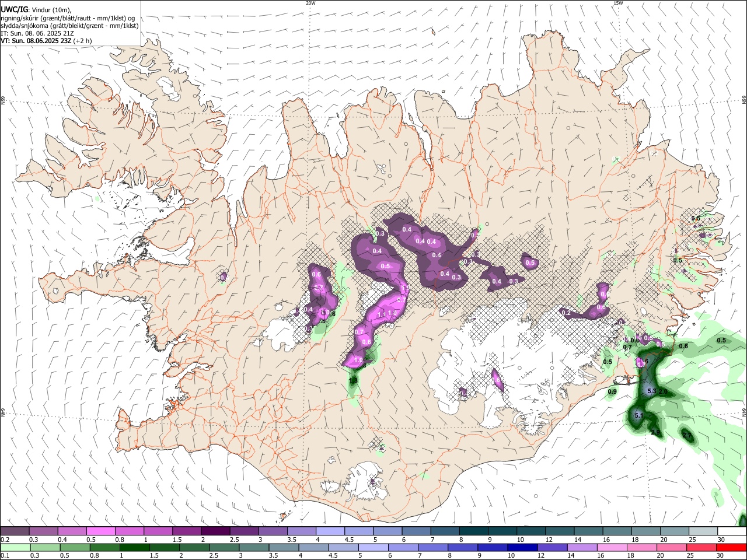Click the 'slydda/snjókoma (grátt/bleikt/grænt' description line
The width and height of the screenshot is (747, 560).
point(69,26)
